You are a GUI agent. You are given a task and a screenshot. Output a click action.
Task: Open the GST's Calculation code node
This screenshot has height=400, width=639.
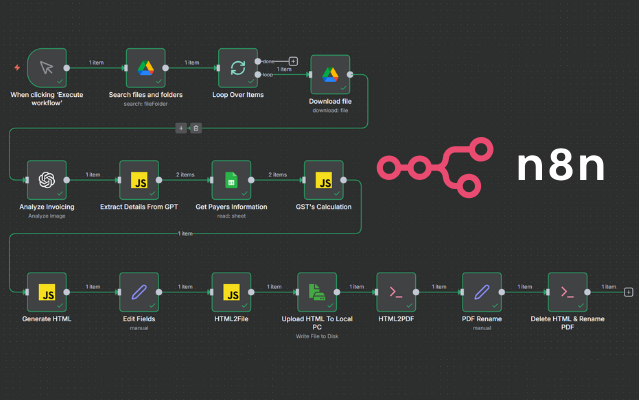324,180
